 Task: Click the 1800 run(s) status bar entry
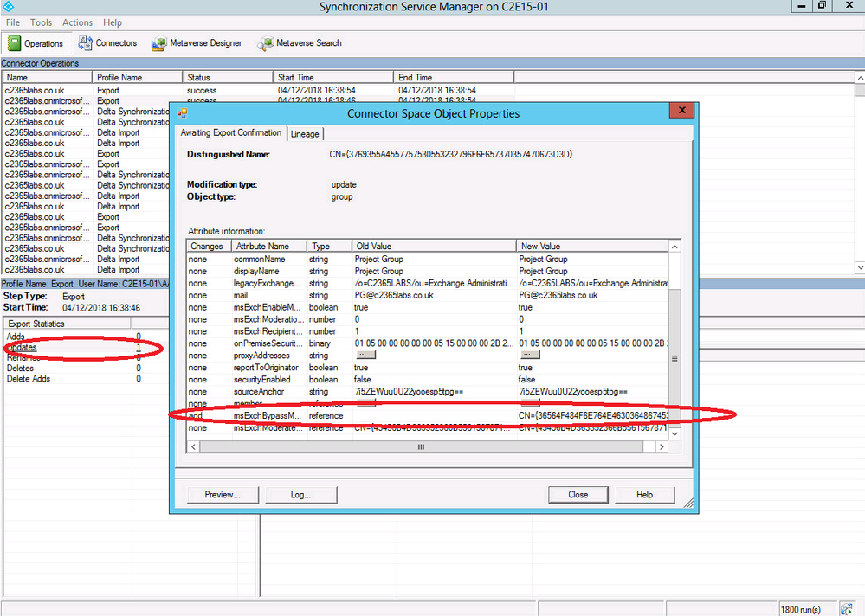click(x=800, y=609)
